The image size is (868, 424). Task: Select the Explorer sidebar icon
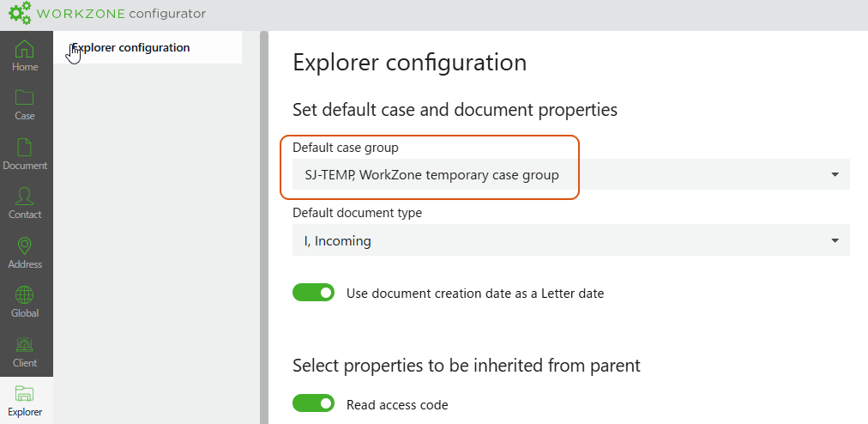25,395
